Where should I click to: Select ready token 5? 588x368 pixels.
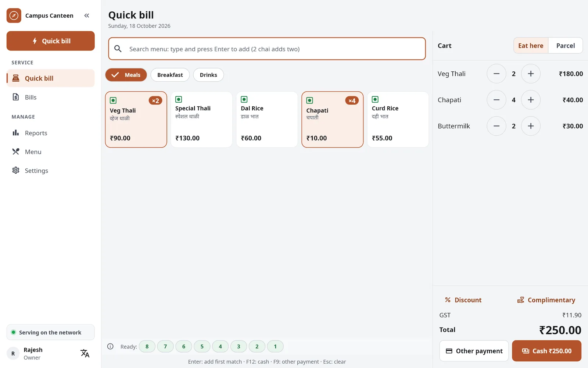(x=202, y=346)
